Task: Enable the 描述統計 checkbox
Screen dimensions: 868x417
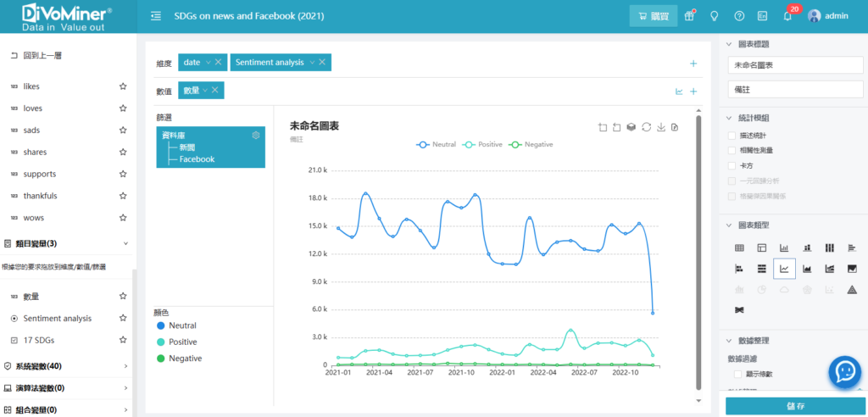Action: (x=732, y=136)
